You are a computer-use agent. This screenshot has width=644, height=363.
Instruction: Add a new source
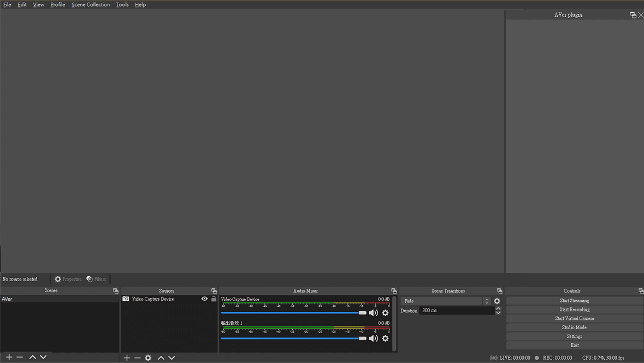click(127, 358)
